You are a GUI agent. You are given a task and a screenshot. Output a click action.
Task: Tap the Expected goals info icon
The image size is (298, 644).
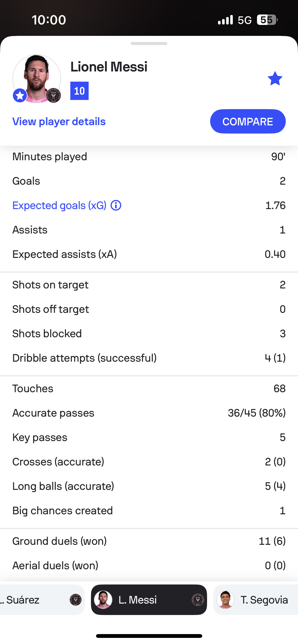(x=116, y=205)
